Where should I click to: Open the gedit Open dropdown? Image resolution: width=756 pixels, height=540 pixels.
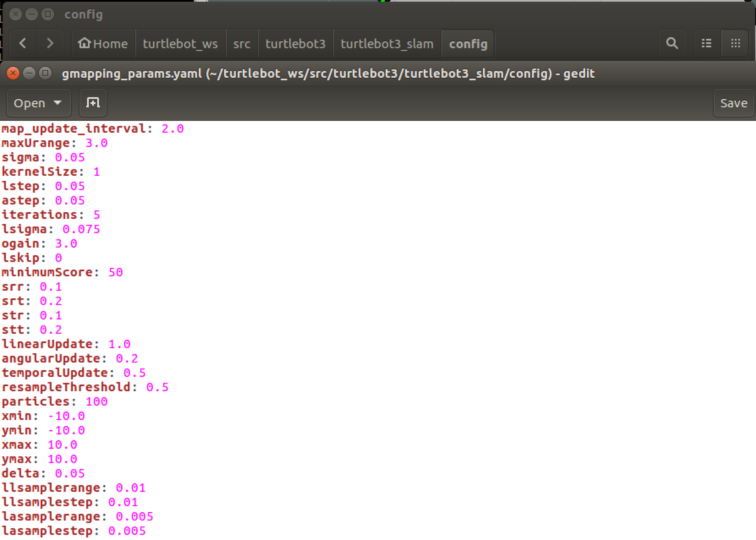38,103
